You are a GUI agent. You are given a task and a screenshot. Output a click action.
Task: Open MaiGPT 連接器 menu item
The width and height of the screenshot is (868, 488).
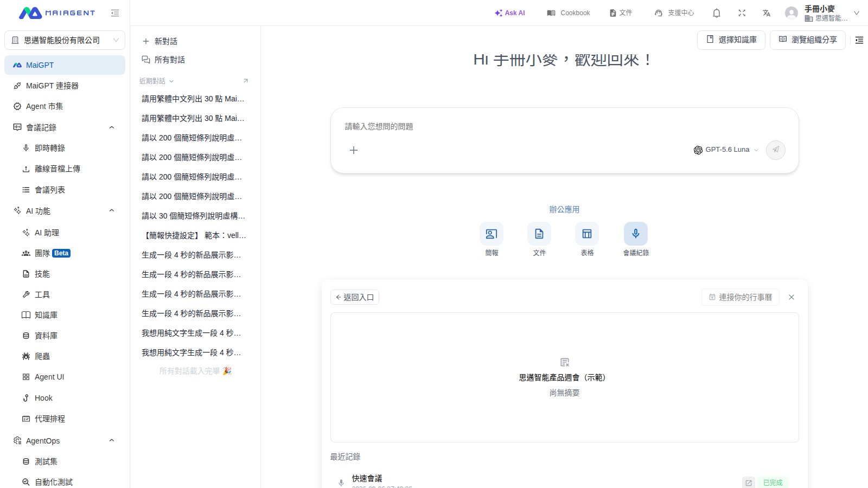click(x=65, y=86)
